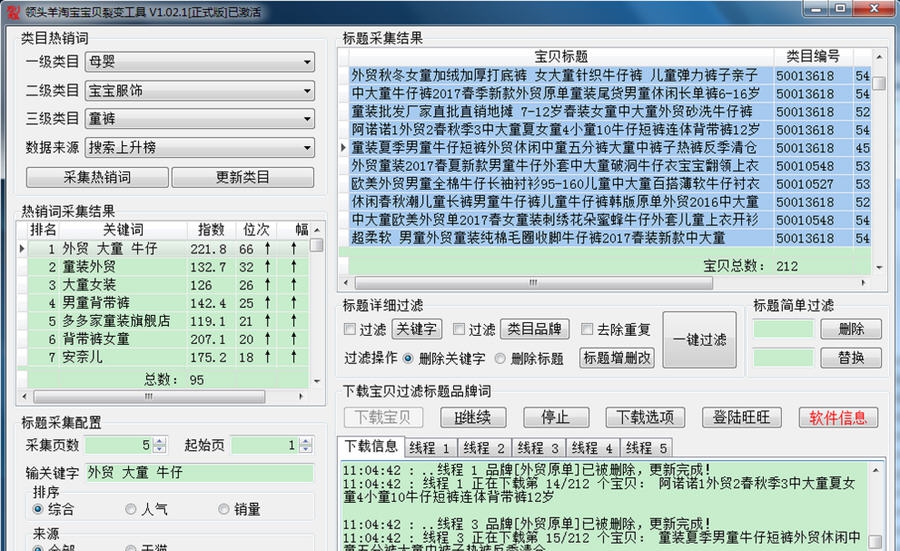The image size is (900, 551).
Task: Select title row starting 欧美外贸男童全棉牛仔
Action: [610, 184]
